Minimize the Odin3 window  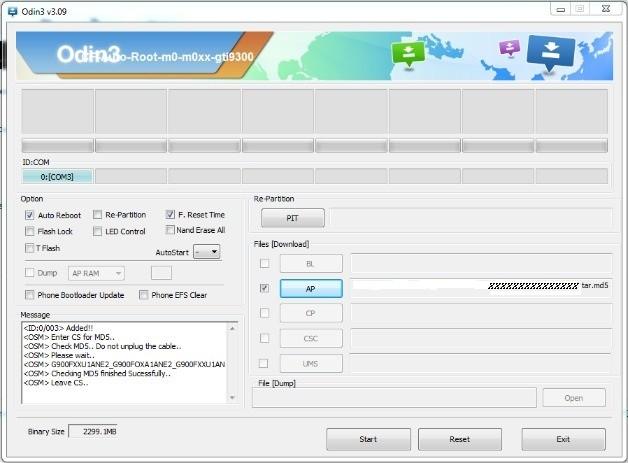[x=561, y=9]
